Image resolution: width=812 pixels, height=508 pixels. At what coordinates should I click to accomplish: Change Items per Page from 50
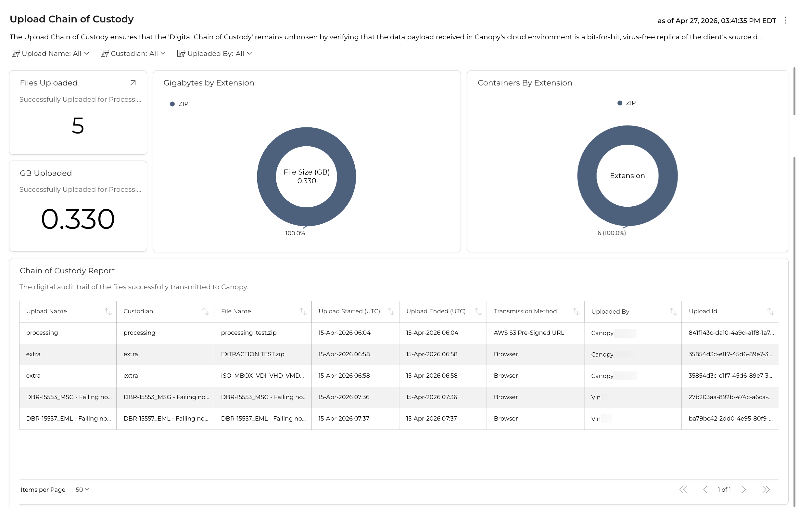click(82, 489)
